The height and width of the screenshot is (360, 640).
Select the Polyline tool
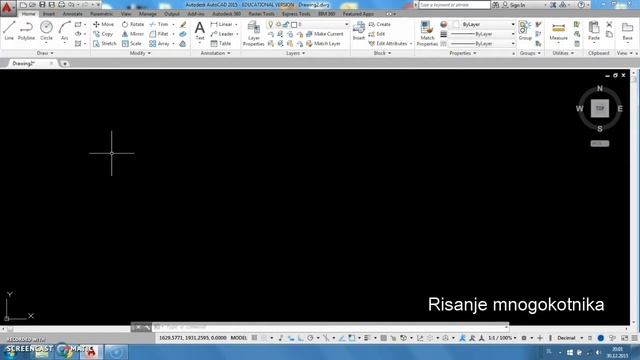click(26, 31)
